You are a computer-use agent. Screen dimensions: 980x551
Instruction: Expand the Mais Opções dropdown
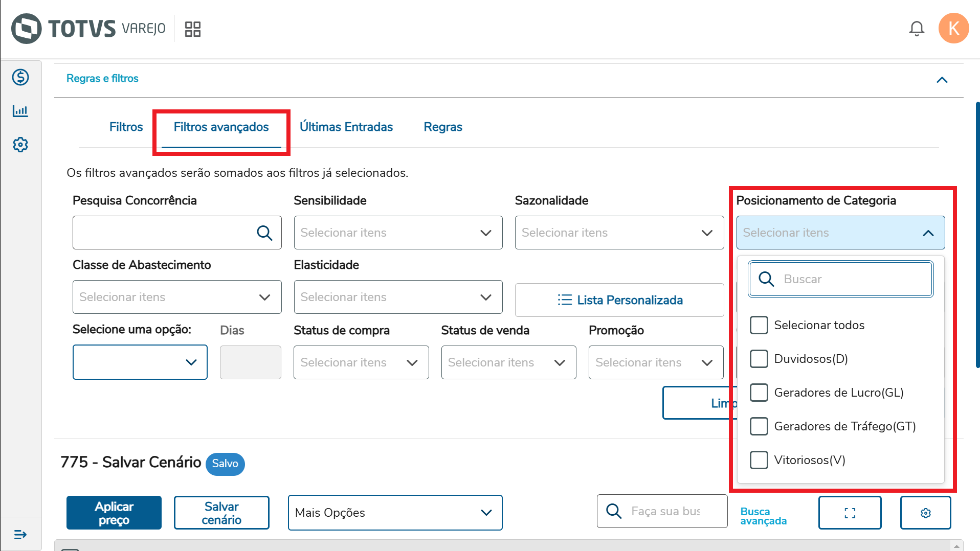395,513
